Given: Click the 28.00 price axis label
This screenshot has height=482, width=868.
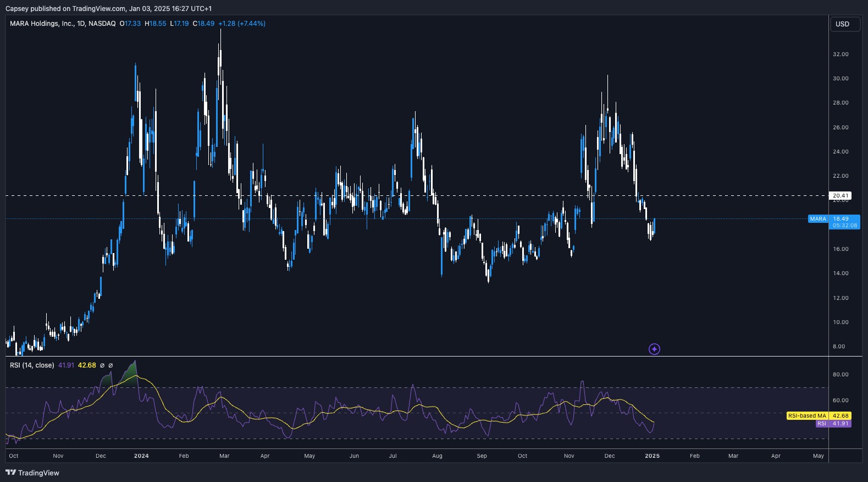Looking at the screenshot, I should 841,103.
